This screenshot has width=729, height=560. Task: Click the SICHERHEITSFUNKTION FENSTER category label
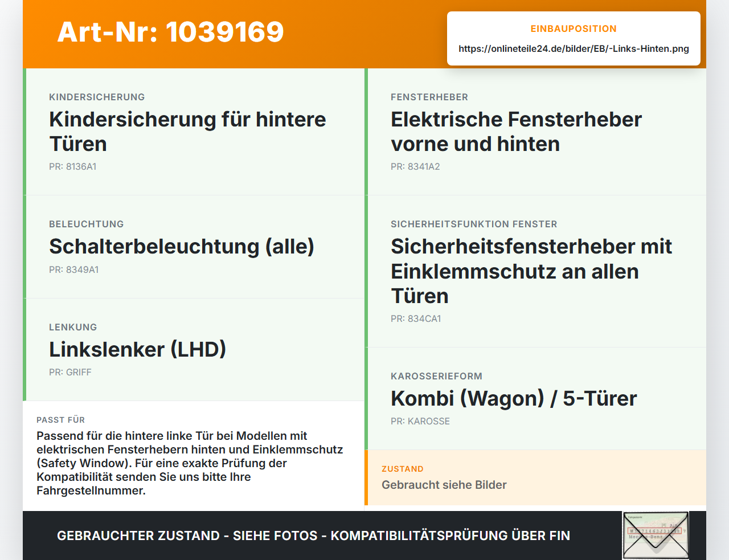point(474,224)
